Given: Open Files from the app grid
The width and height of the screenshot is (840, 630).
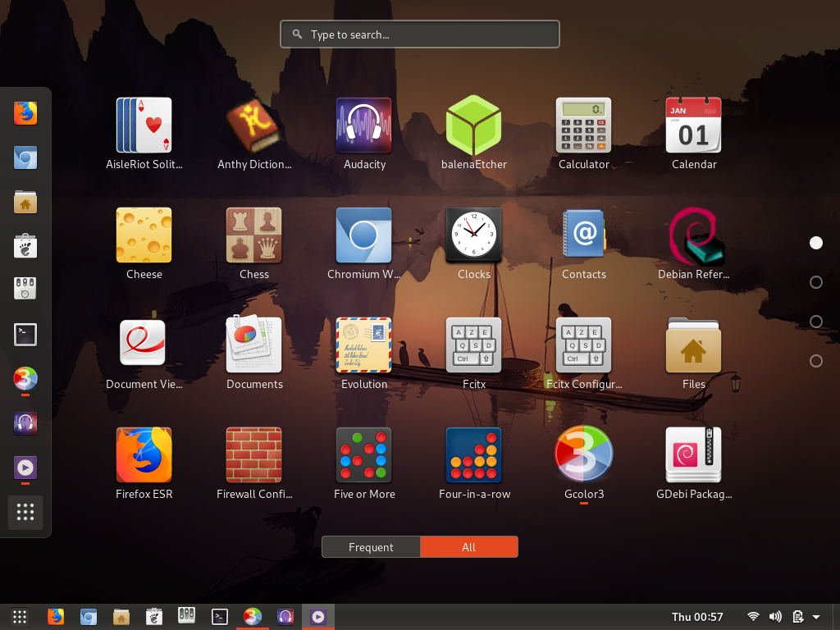Looking at the screenshot, I should (x=694, y=354).
